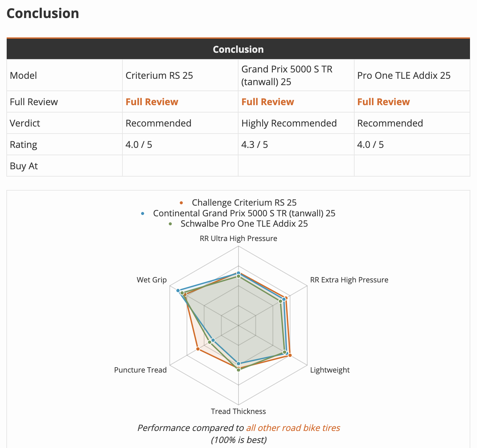The height and width of the screenshot is (448, 477).
Task: Click the Conclusion table header bar
Action: coord(238,49)
